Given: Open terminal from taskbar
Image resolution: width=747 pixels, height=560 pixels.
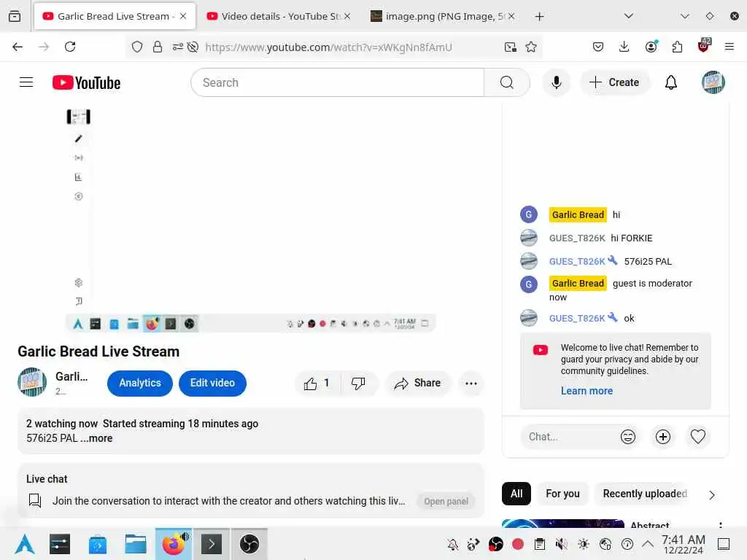Looking at the screenshot, I should tap(212, 544).
